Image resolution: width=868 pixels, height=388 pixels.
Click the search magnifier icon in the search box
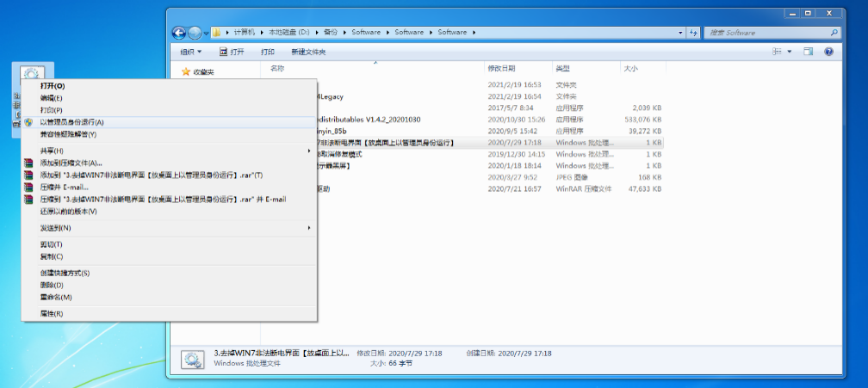834,33
